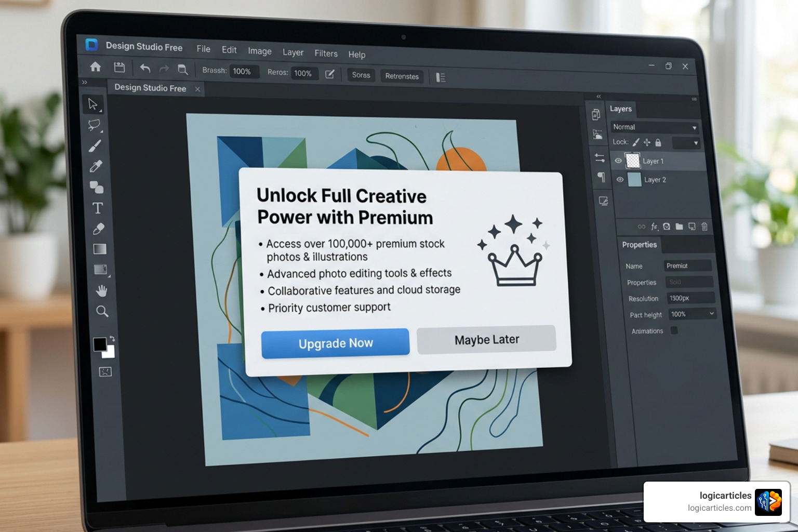Click the Home icon in the toolbar
Image resolution: width=798 pixels, height=532 pixels.
click(96, 66)
